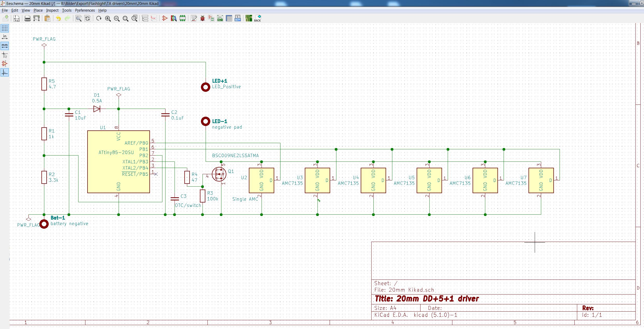Open the Edit Symbol Fields table icon
Screen dimensions: 644x329
(x=229, y=18)
